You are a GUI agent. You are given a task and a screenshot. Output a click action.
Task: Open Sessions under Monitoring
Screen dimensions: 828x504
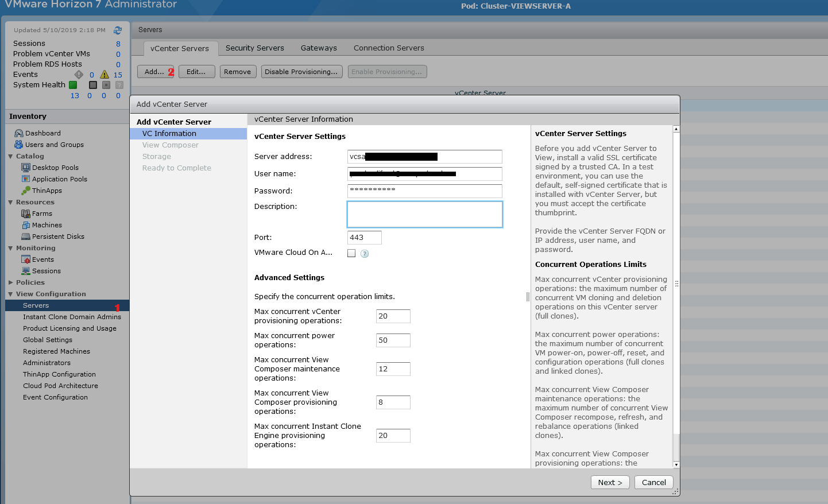pos(45,270)
